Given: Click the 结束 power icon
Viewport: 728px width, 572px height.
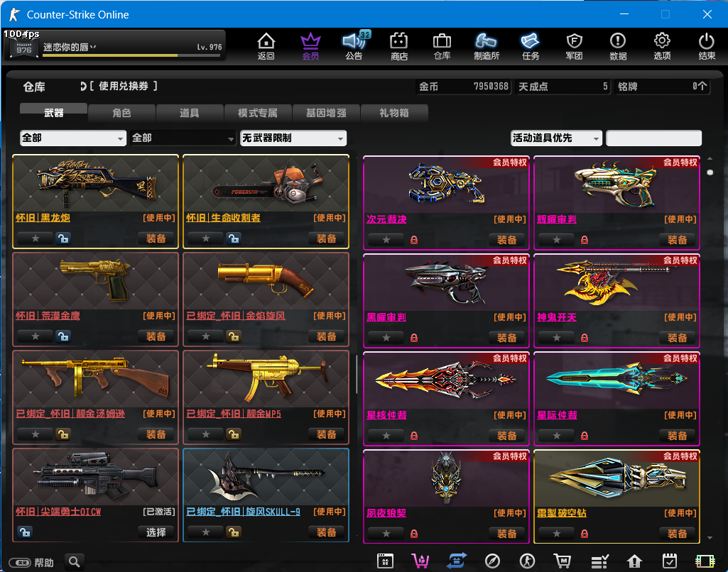Looking at the screenshot, I should pos(707,46).
